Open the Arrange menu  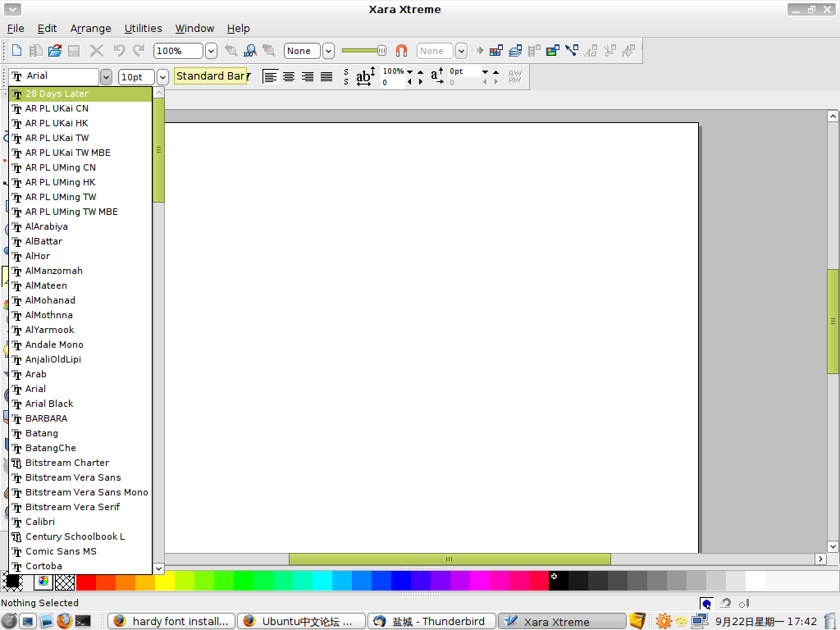(x=90, y=29)
